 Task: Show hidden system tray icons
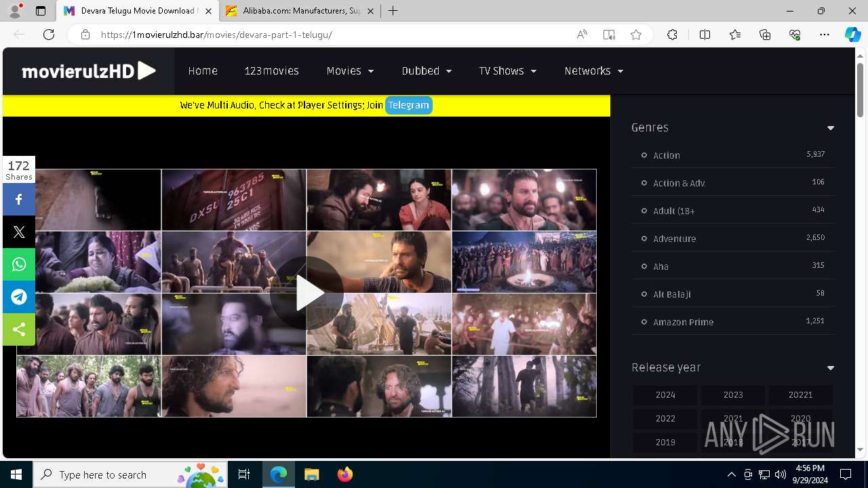(x=731, y=474)
